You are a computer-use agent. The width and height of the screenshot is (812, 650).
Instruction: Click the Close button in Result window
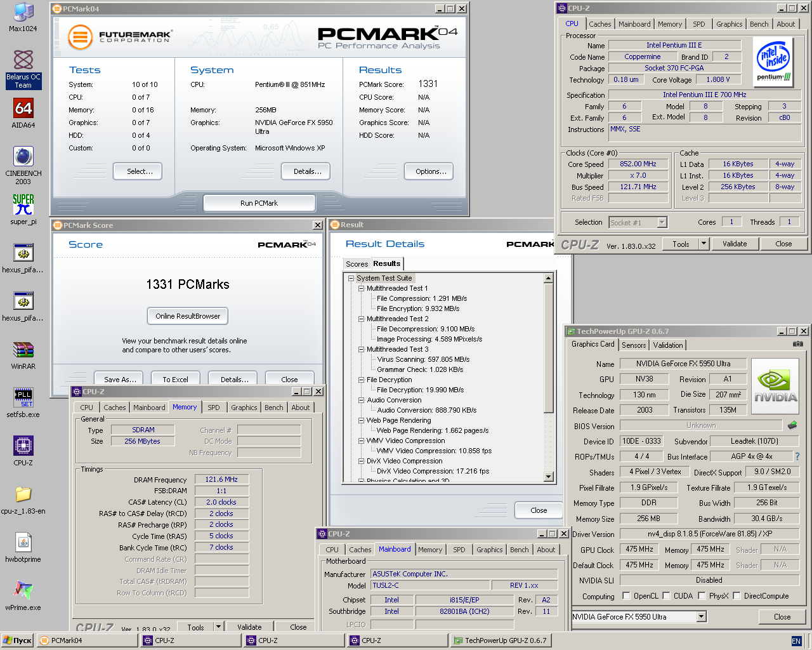[x=539, y=510]
